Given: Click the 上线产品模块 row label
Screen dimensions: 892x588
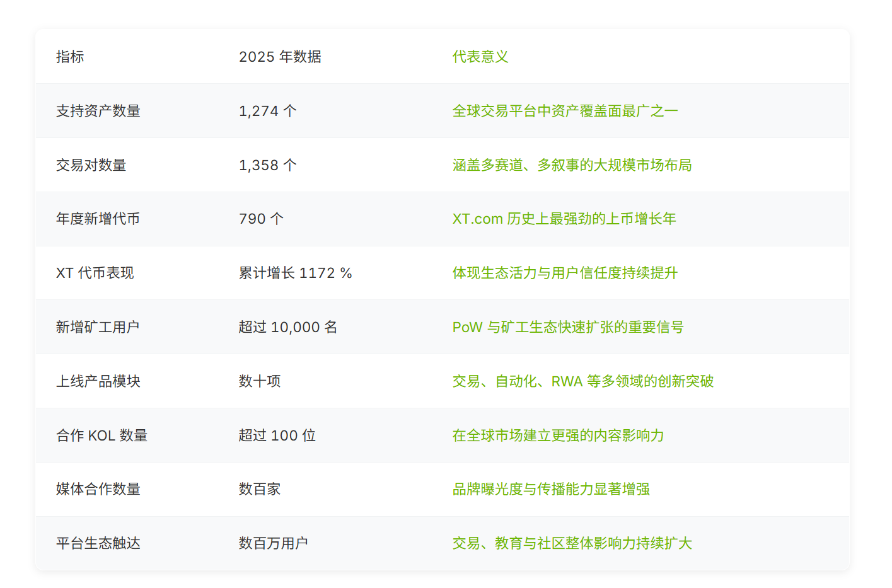Looking at the screenshot, I should [x=98, y=381].
